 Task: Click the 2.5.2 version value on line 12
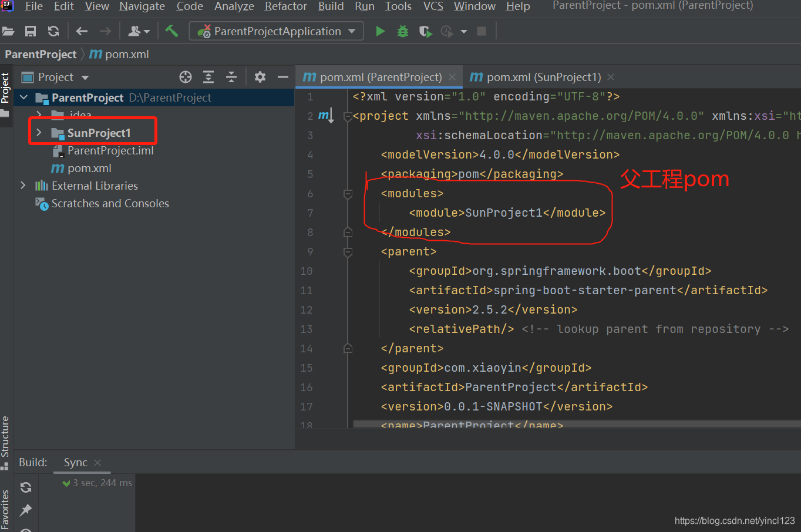click(490, 309)
